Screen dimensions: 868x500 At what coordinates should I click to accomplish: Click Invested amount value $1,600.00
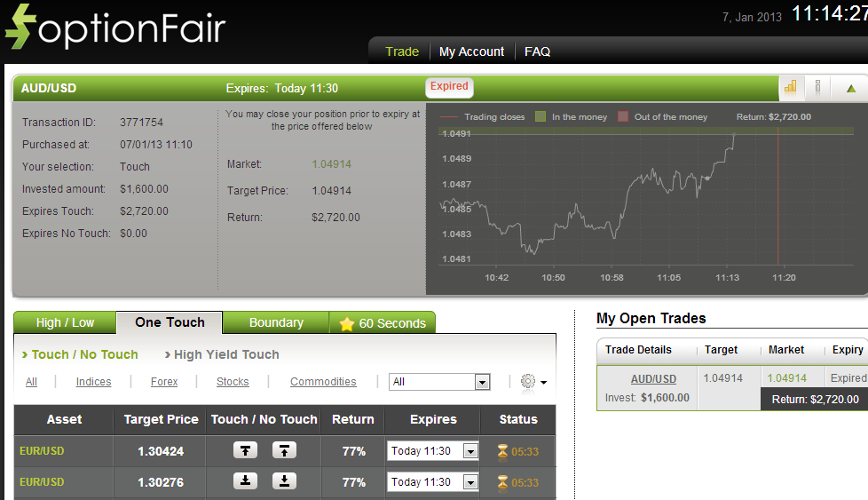pyautogui.click(x=144, y=189)
